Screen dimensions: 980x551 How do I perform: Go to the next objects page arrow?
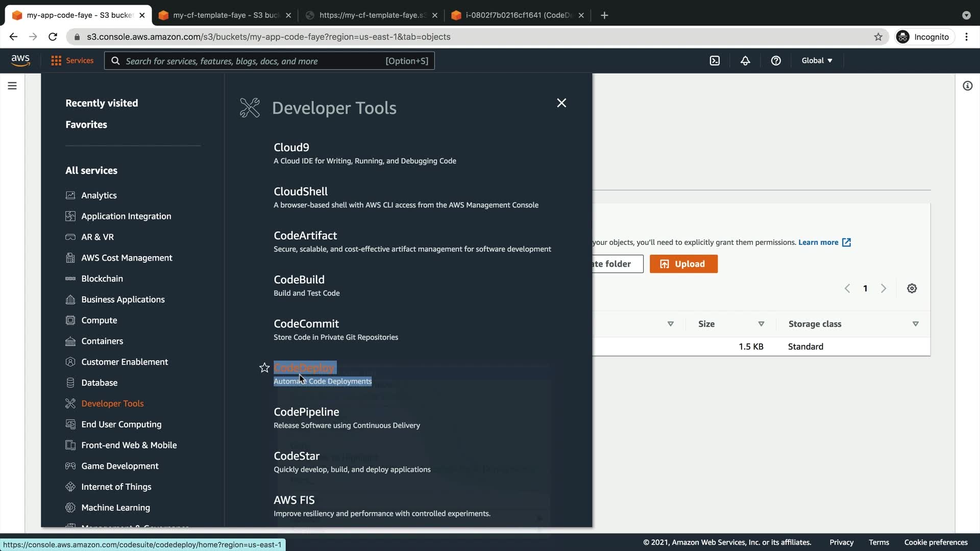coord(884,289)
